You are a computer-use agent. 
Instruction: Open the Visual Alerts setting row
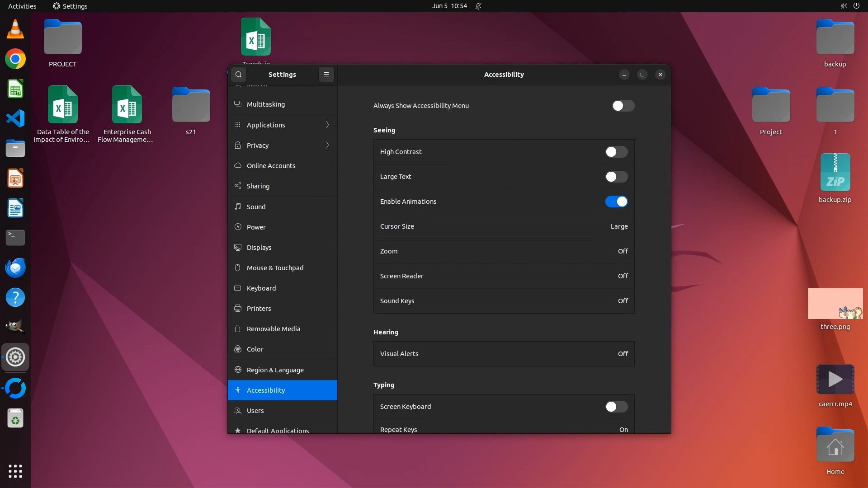click(x=504, y=354)
